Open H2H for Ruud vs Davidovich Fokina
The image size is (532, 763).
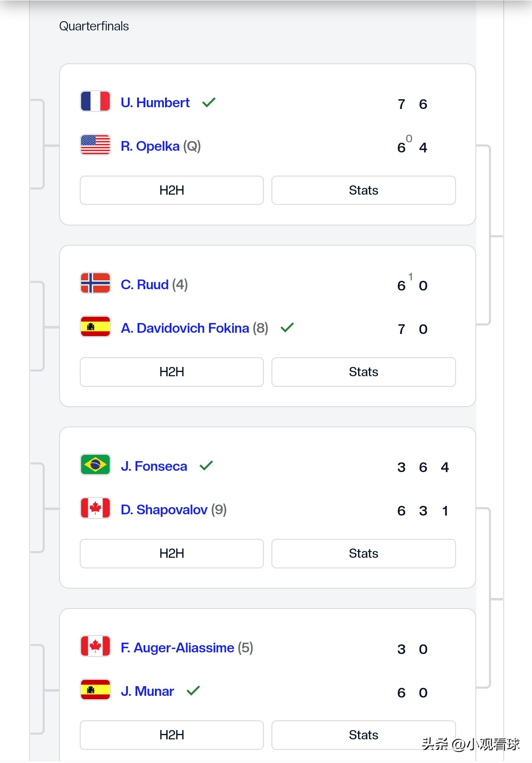pyautogui.click(x=171, y=372)
